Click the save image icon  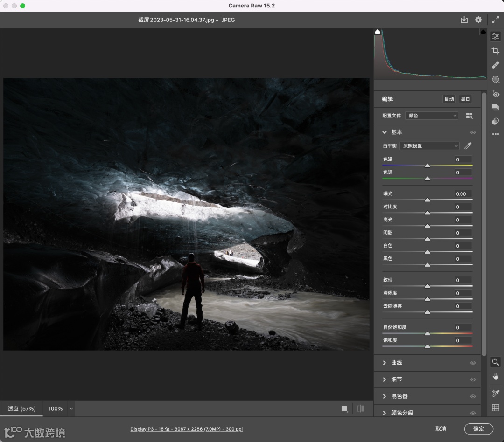pyautogui.click(x=464, y=20)
